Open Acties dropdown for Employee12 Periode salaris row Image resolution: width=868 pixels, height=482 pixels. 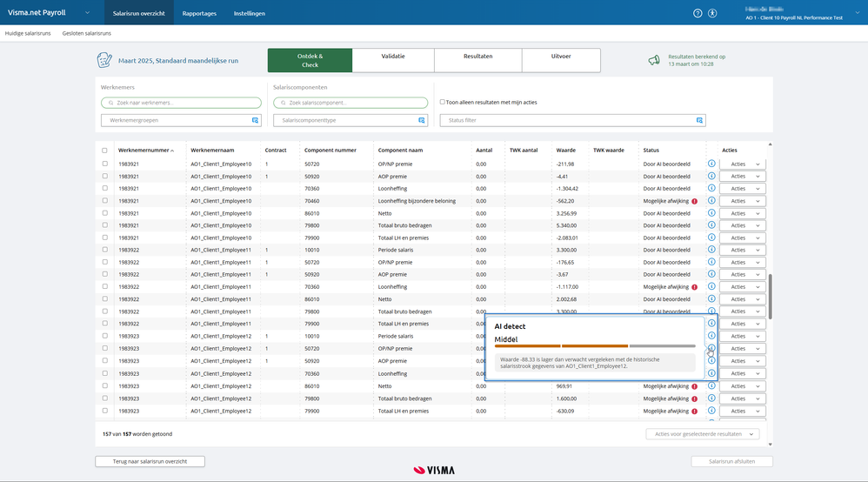point(743,337)
